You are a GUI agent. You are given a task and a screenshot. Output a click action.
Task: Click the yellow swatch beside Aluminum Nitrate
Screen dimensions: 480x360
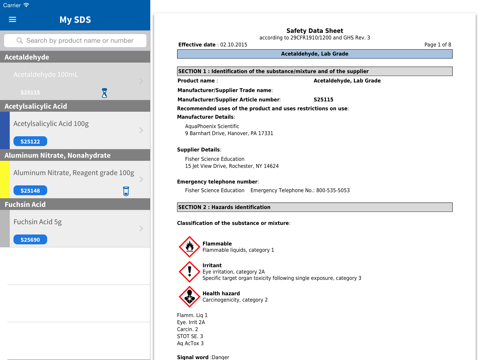[5, 180]
